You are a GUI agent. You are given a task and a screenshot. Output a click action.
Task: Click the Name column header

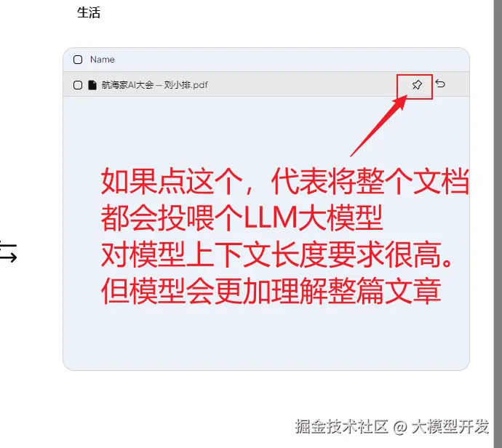tap(103, 60)
